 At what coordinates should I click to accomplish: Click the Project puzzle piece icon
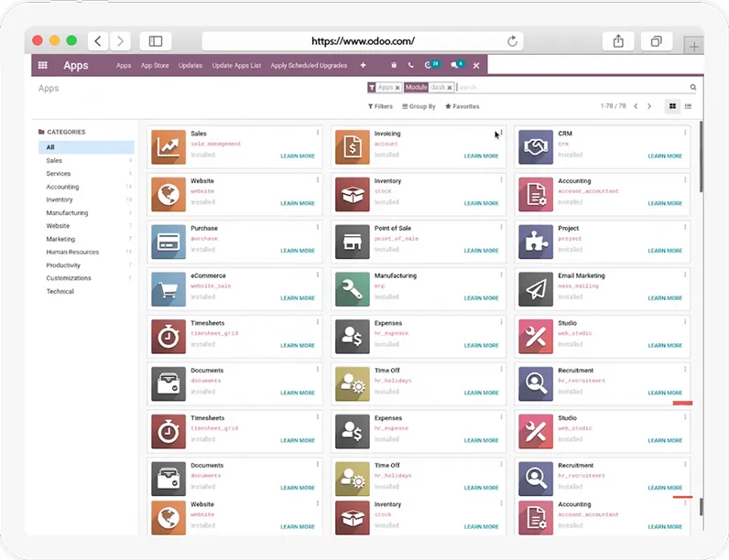pos(536,242)
